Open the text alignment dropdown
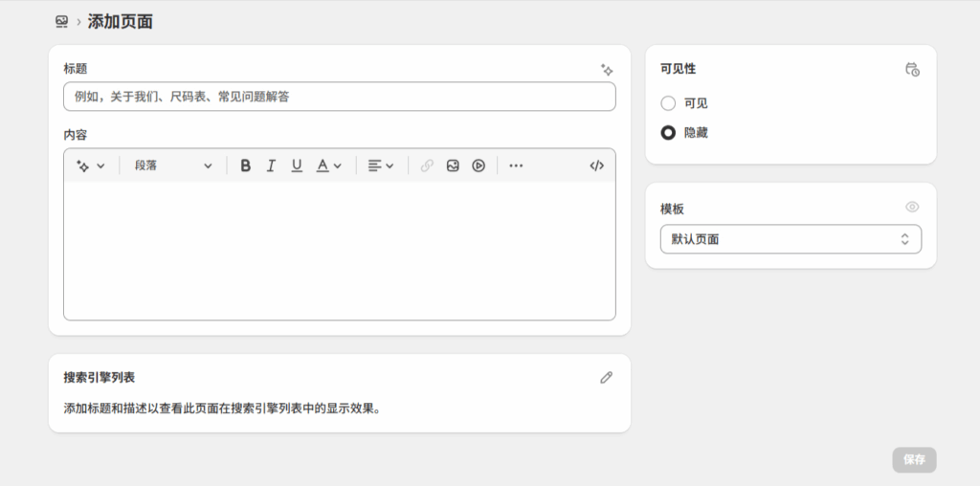Image resolution: width=980 pixels, height=486 pixels. tap(381, 166)
